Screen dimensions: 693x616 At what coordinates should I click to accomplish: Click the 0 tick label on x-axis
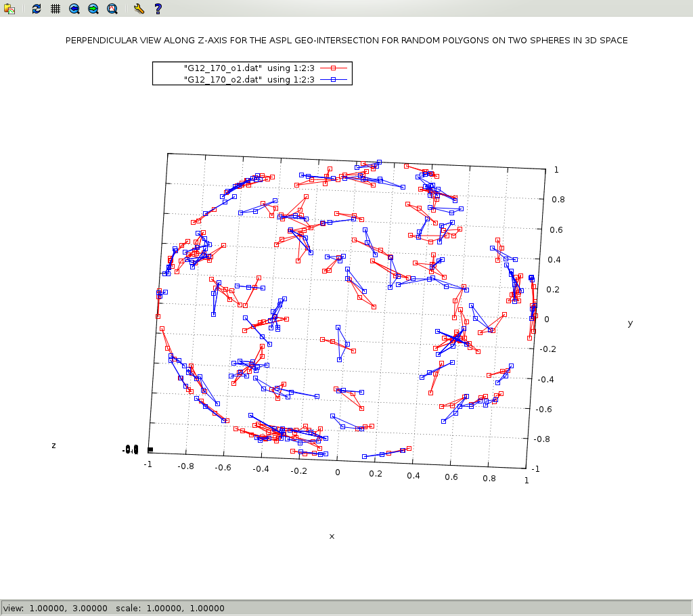coord(338,472)
